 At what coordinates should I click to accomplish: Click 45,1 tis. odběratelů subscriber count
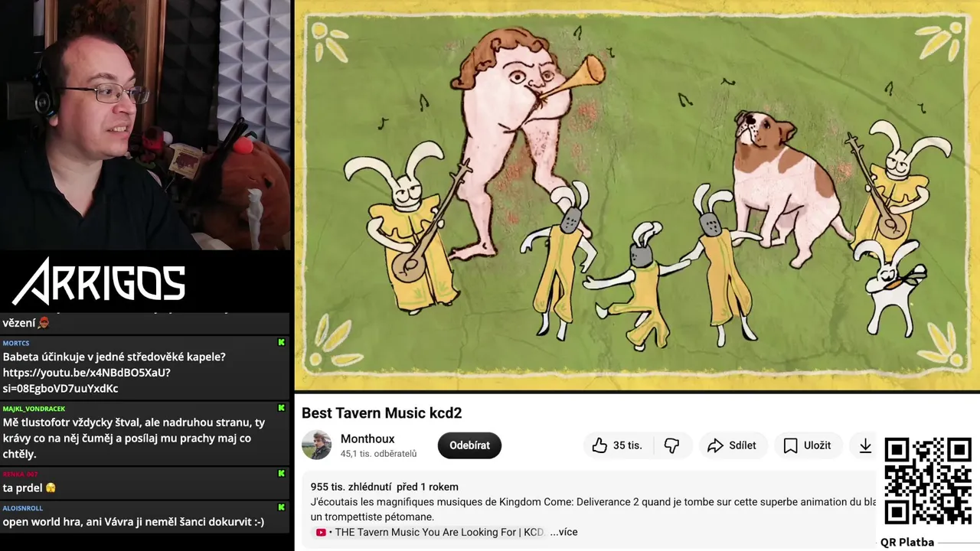378,454
